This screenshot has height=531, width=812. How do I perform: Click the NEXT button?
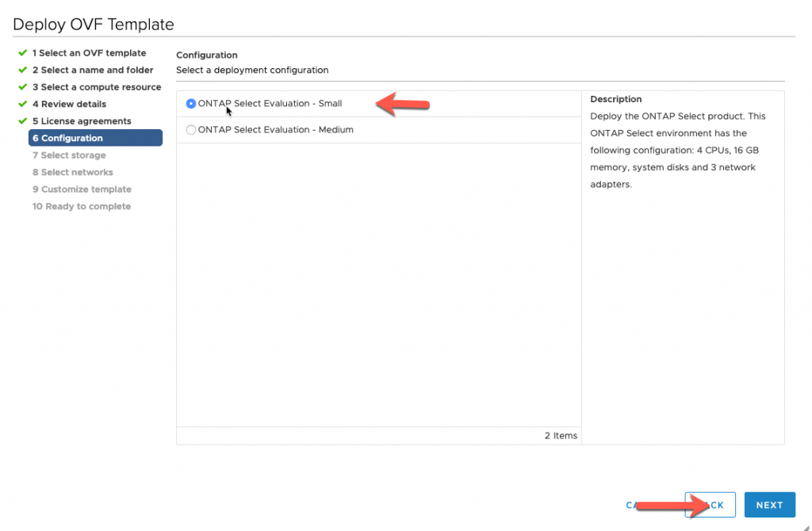(769, 505)
